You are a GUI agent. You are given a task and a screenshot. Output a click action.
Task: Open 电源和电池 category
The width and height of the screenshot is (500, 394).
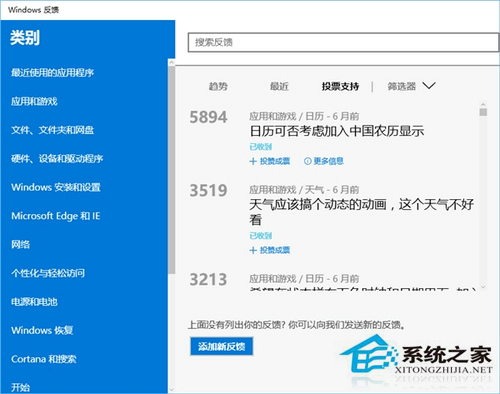point(34,302)
